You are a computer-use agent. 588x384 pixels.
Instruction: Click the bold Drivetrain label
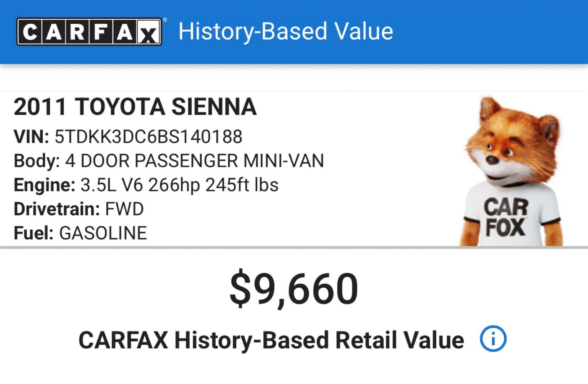pyautogui.click(x=57, y=209)
